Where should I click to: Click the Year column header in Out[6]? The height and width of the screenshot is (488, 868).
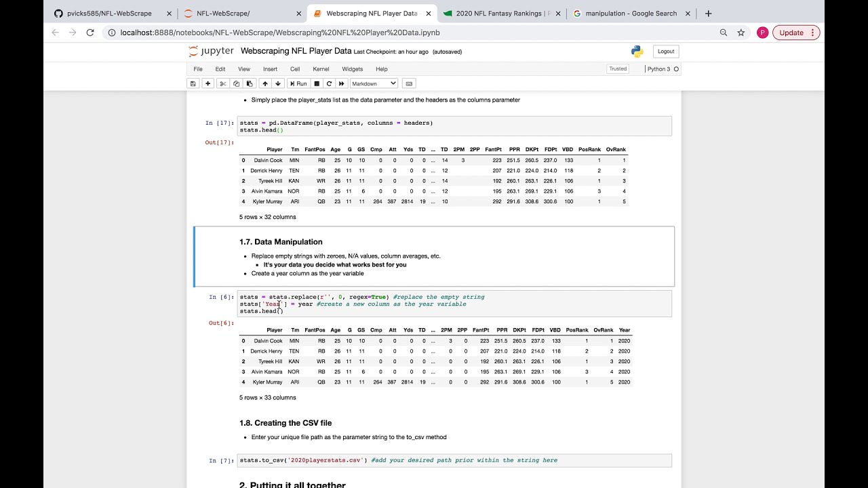click(625, 330)
